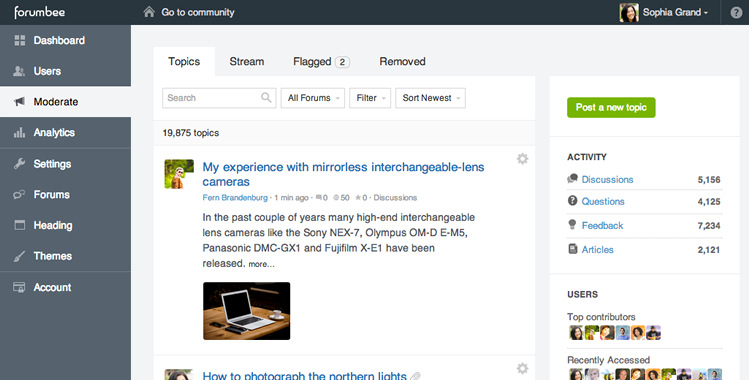Click the Themes paintbrush icon
Viewport: 749px width, 380px height.
click(x=19, y=256)
